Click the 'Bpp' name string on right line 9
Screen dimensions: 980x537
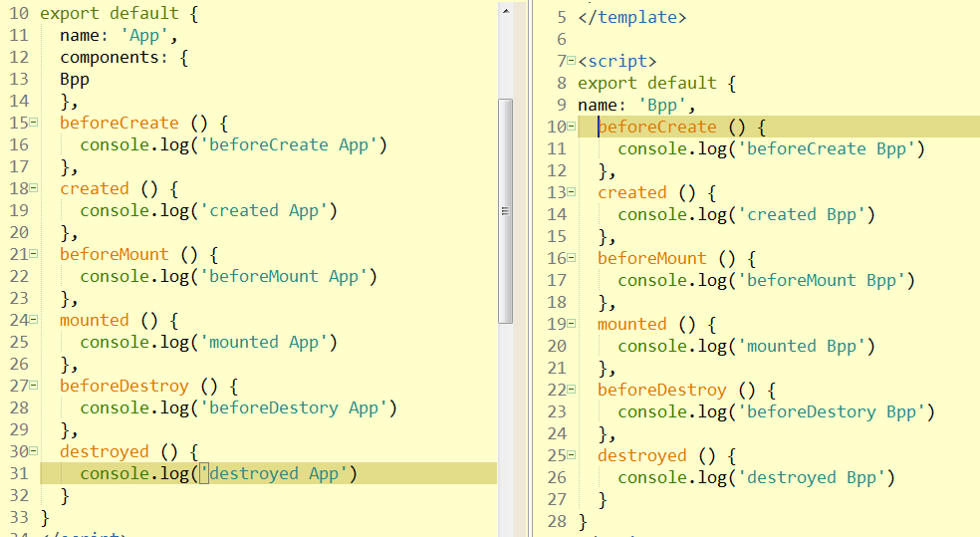click(x=662, y=105)
